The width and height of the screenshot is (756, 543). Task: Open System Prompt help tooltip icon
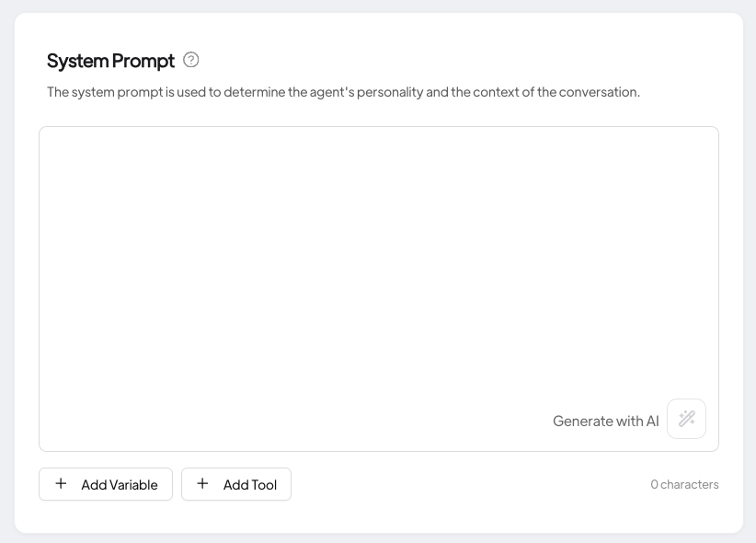(x=191, y=60)
